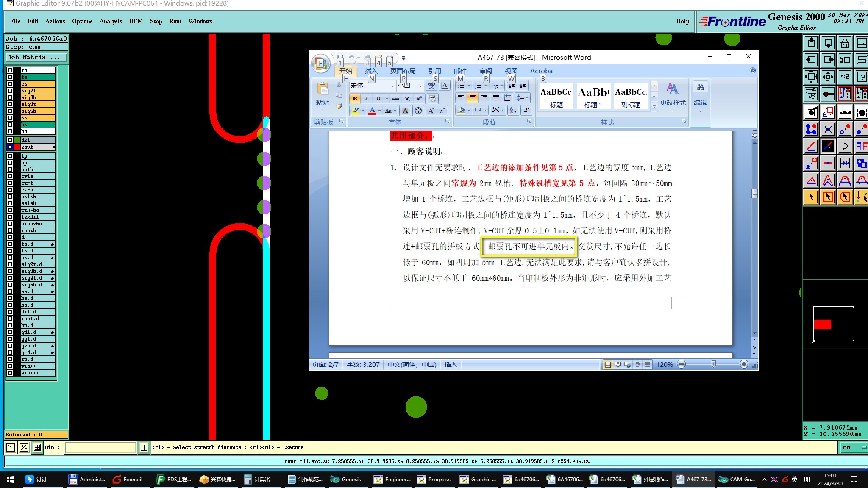Toggle bold formatting in Word ribbon
This screenshot has height=488, width=868.
click(355, 99)
